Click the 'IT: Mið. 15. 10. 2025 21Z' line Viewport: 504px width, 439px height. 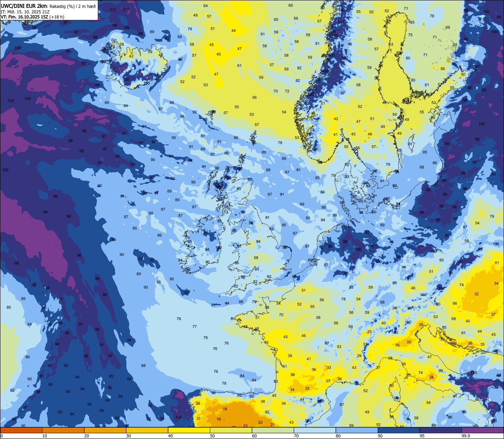pos(25,11)
